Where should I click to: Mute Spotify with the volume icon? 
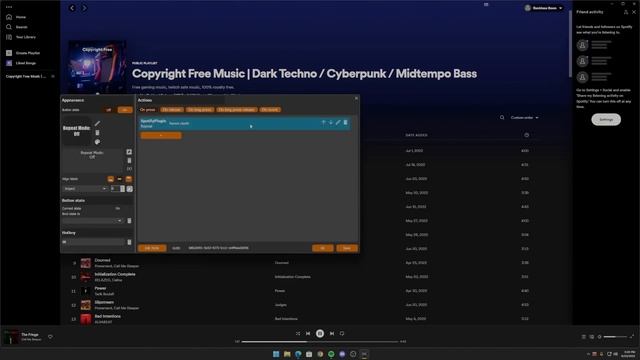click(599, 337)
